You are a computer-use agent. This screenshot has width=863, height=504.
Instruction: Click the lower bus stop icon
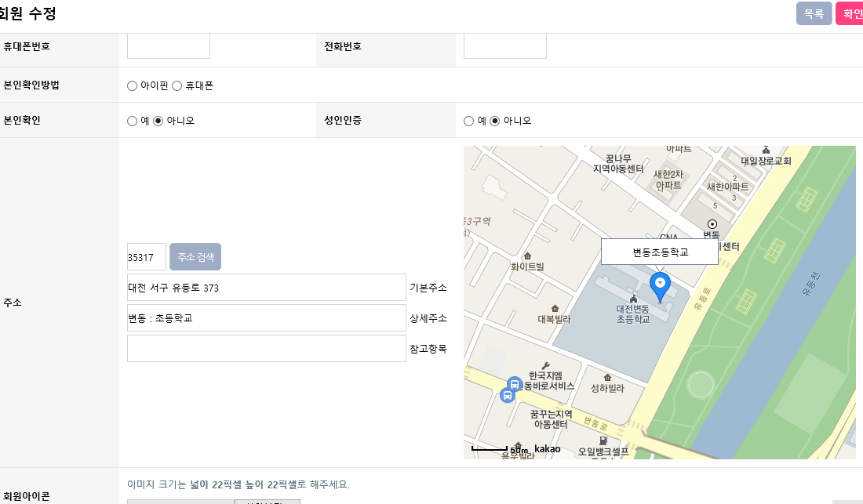[x=508, y=395]
